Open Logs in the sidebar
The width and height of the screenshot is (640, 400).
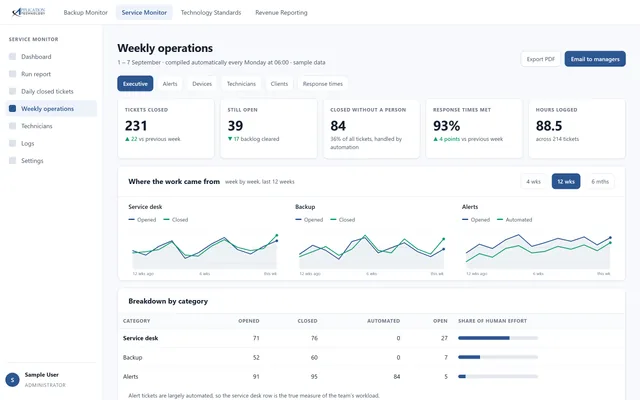click(51, 143)
